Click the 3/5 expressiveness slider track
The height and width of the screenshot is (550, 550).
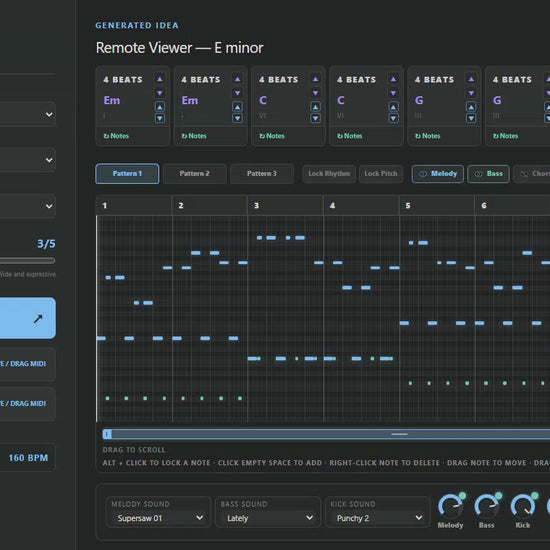click(27, 260)
